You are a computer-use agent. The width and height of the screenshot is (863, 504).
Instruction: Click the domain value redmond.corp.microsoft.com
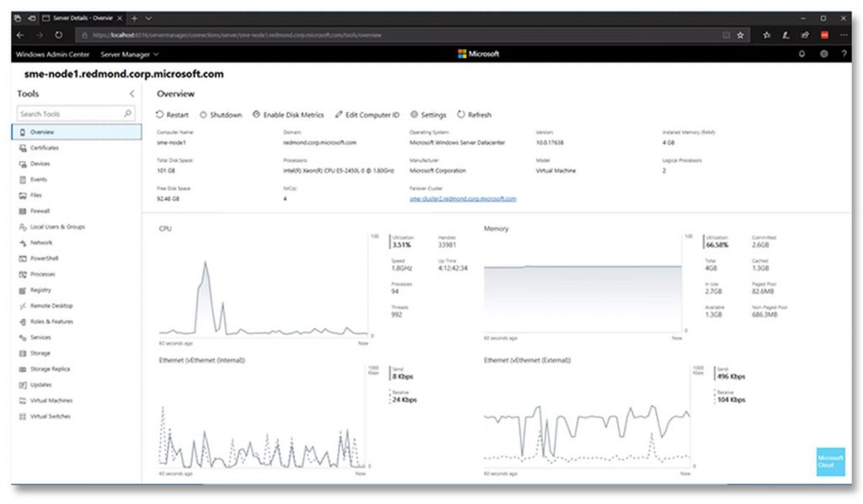click(319, 142)
